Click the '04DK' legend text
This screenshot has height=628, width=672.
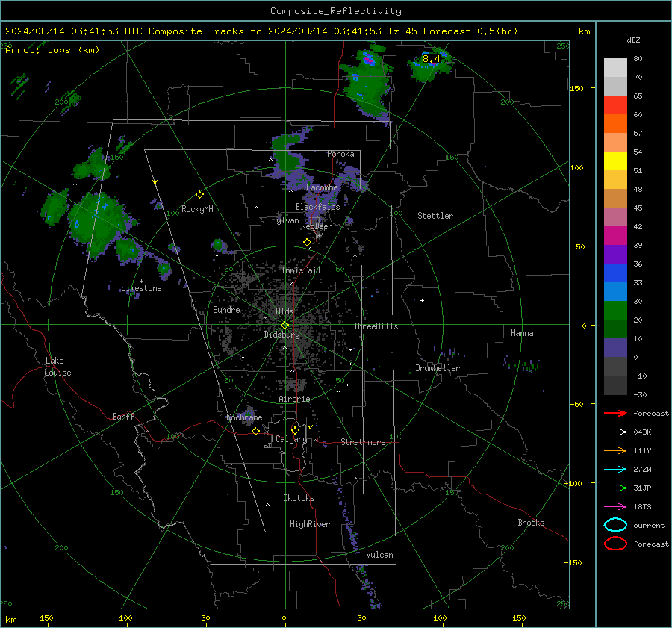(642, 432)
